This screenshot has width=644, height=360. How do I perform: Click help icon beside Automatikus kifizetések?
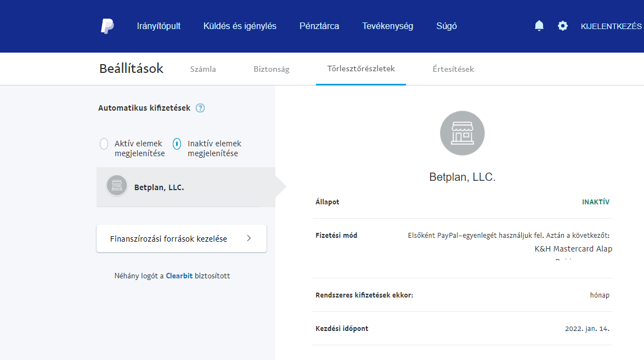200,108
